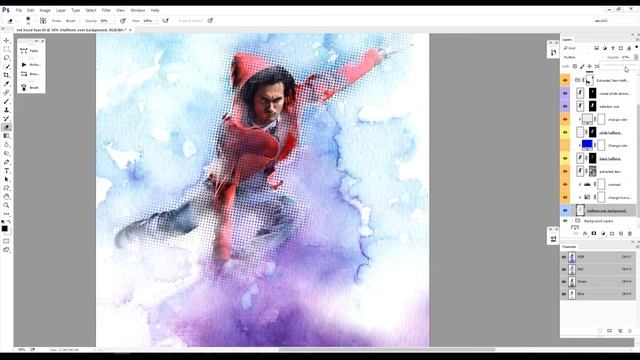640x360 pixels.
Task: Select the Pen tool
Action: click(x=6, y=162)
